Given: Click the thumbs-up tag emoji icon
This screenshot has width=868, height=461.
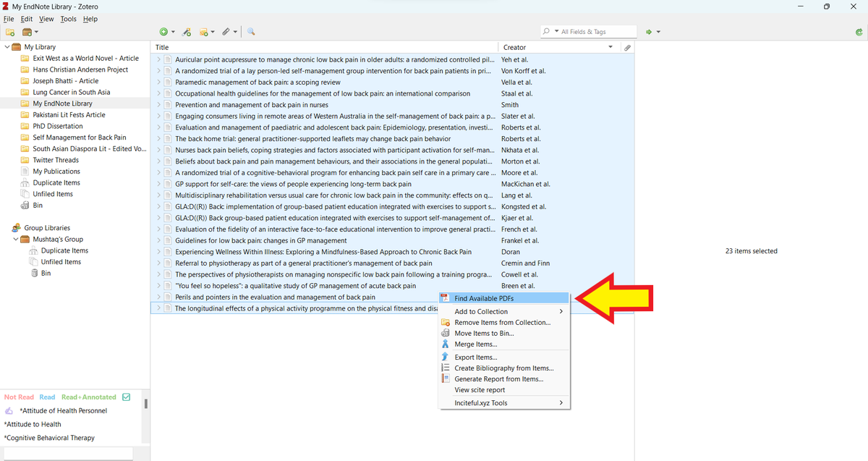Looking at the screenshot, I should tap(9, 410).
